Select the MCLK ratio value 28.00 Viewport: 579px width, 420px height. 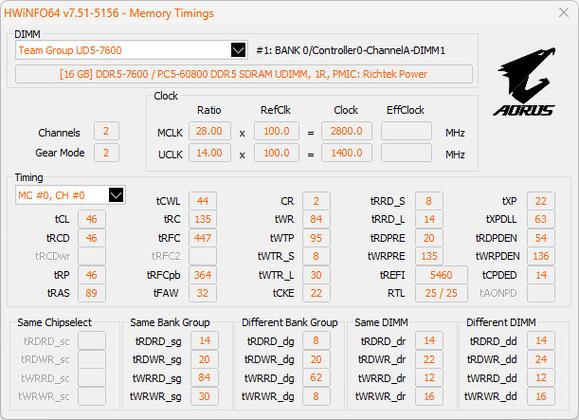[x=210, y=131]
